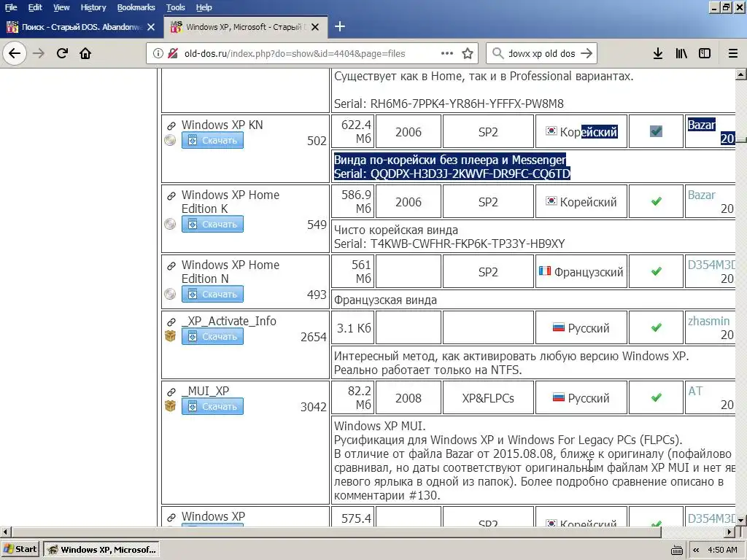Click the 'Windows XP Home Edition K' title text
This screenshot has width=747, height=560.
(230, 202)
